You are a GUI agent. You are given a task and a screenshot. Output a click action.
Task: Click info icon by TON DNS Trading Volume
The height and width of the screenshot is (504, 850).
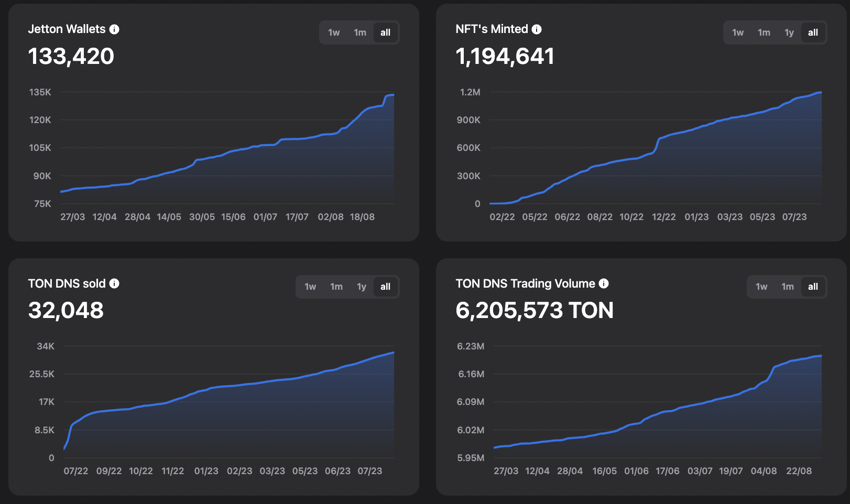point(604,283)
